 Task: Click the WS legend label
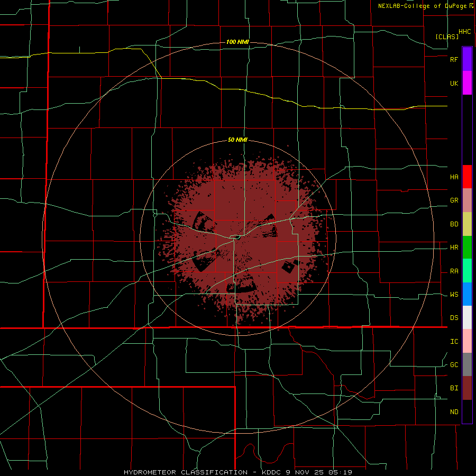[x=454, y=295]
